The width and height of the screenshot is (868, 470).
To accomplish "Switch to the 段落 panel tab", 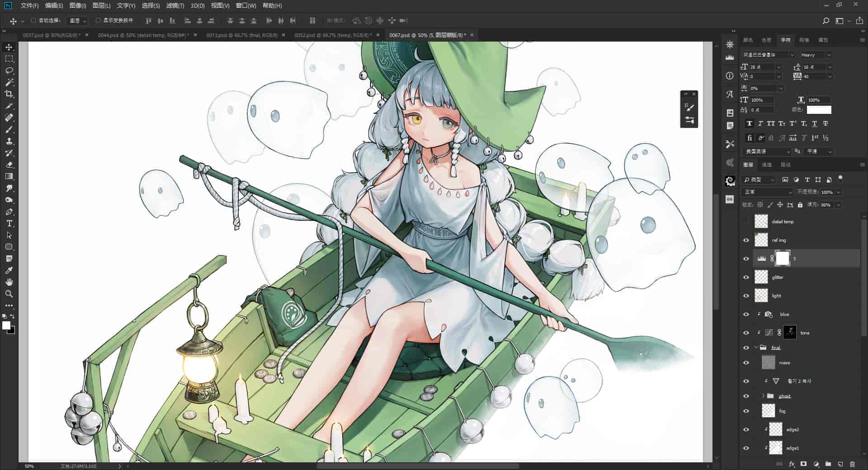I will [804, 40].
